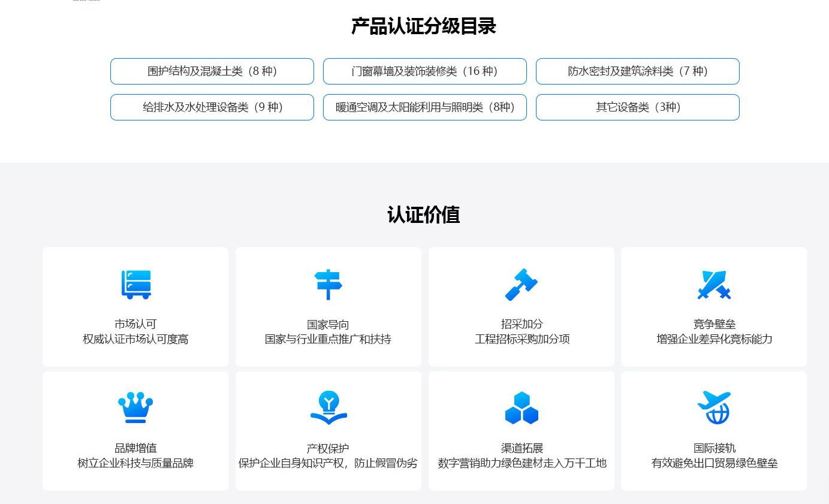Click the crown icon above 品牌增值
Viewport: 829px width, 504px height.
pyautogui.click(x=135, y=408)
